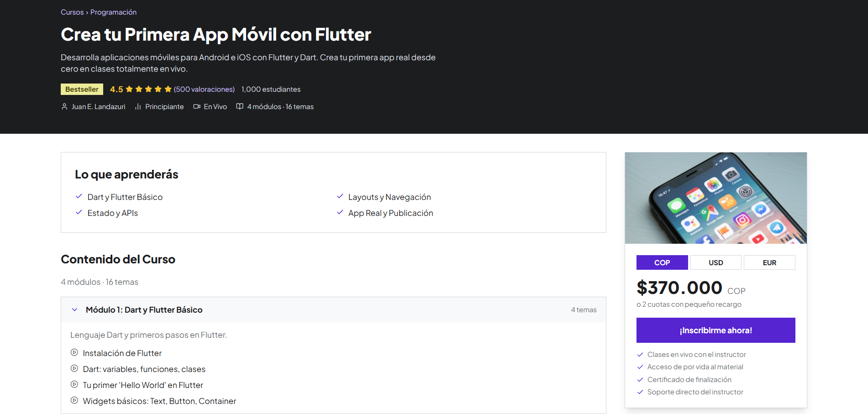Click play icon for Instalación de Flutter
This screenshot has width=868, height=414.
(74, 352)
